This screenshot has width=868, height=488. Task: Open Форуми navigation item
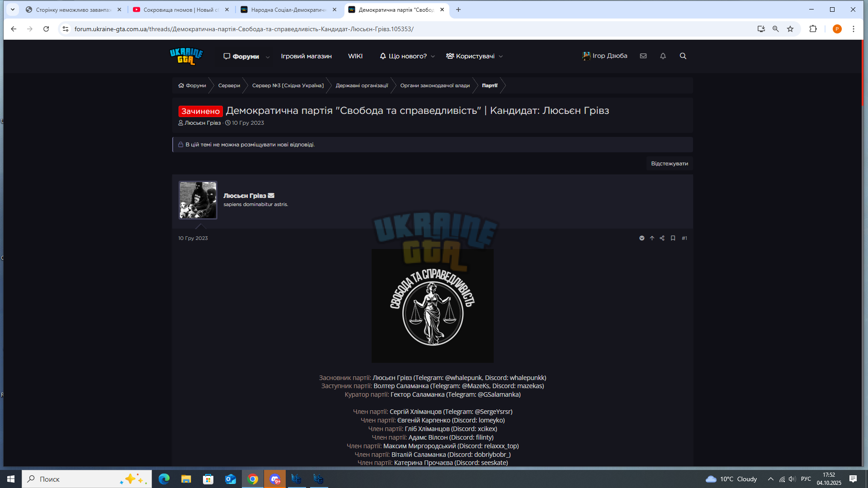pyautogui.click(x=241, y=56)
